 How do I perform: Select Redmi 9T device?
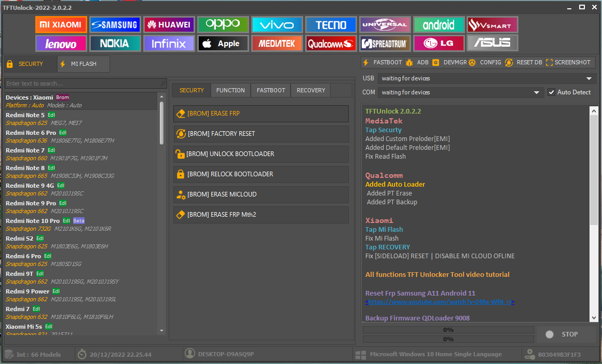click(x=81, y=278)
